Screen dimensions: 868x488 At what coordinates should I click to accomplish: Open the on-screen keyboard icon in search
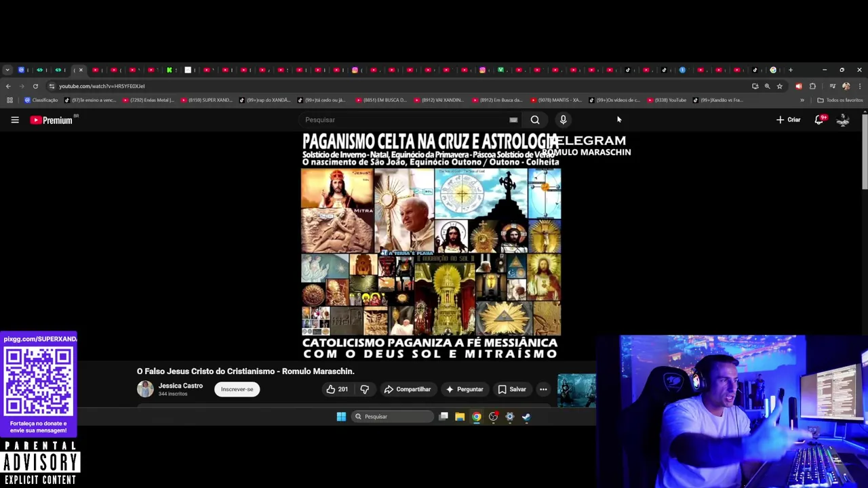pos(513,120)
